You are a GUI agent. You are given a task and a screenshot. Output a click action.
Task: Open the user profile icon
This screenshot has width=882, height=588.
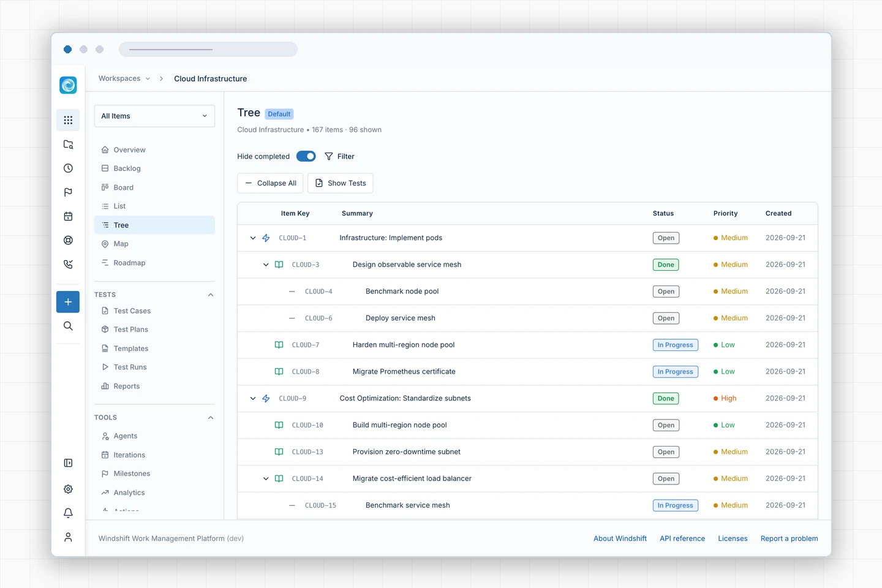pyautogui.click(x=68, y=537)
